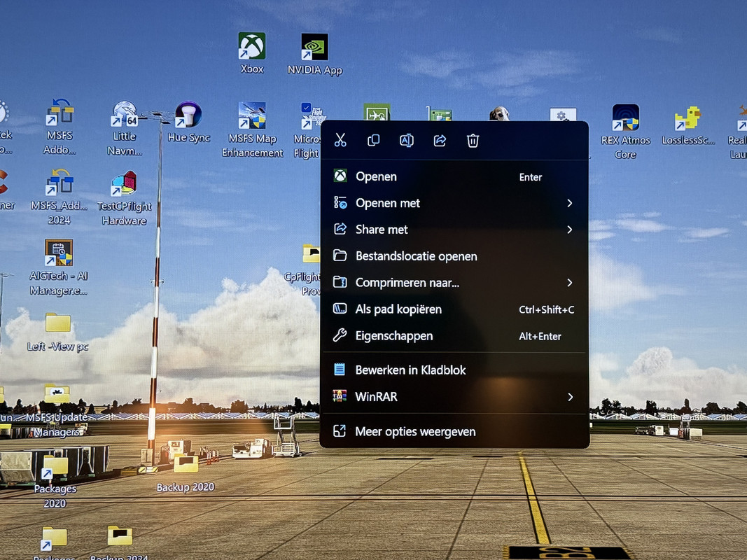The height and width of the screenshot is (560, 747).
Task: Click the Share icon in context menu toolbar
Action: pyautogui.click(x=440, y=141)
